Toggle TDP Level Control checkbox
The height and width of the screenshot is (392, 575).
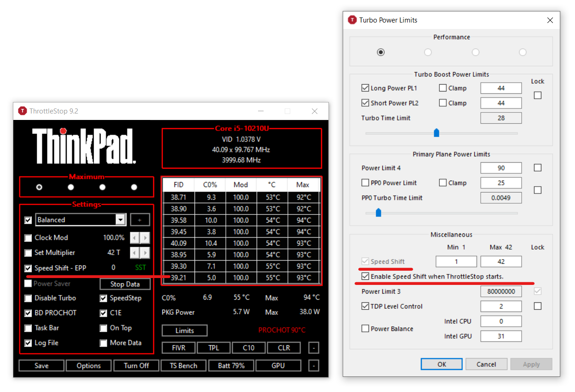365,307
